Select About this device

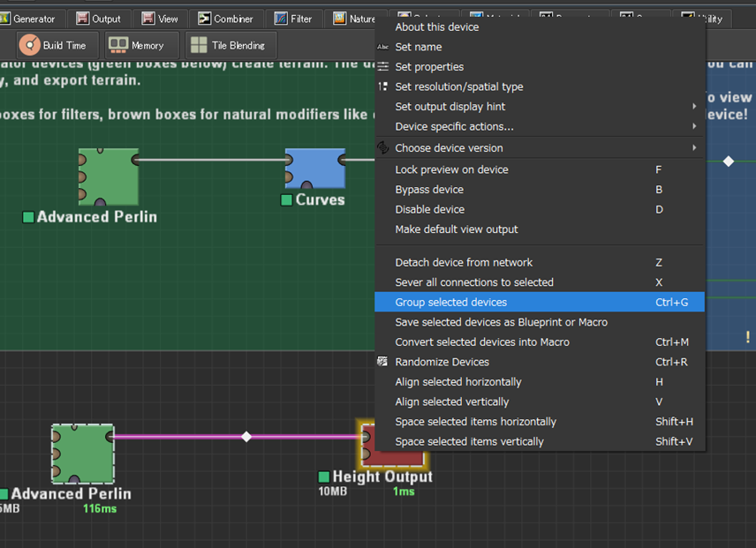tap(540, 27)
